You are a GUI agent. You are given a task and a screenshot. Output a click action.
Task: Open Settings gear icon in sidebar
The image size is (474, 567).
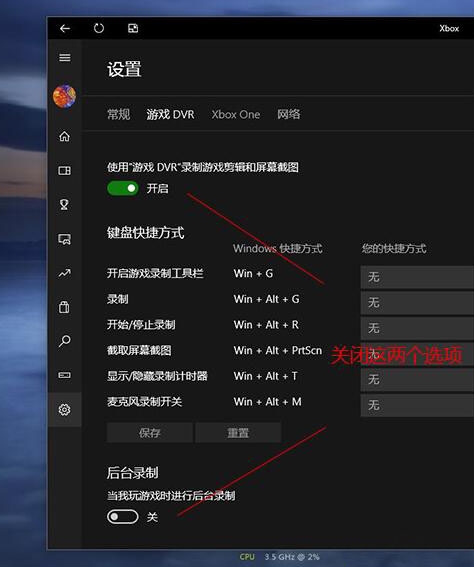pos(64,410)
